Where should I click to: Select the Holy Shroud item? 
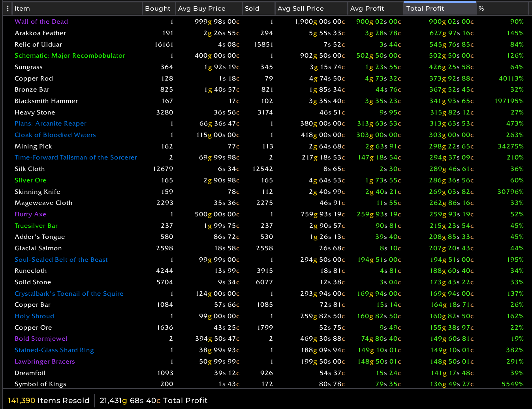(x=34, y=316)
